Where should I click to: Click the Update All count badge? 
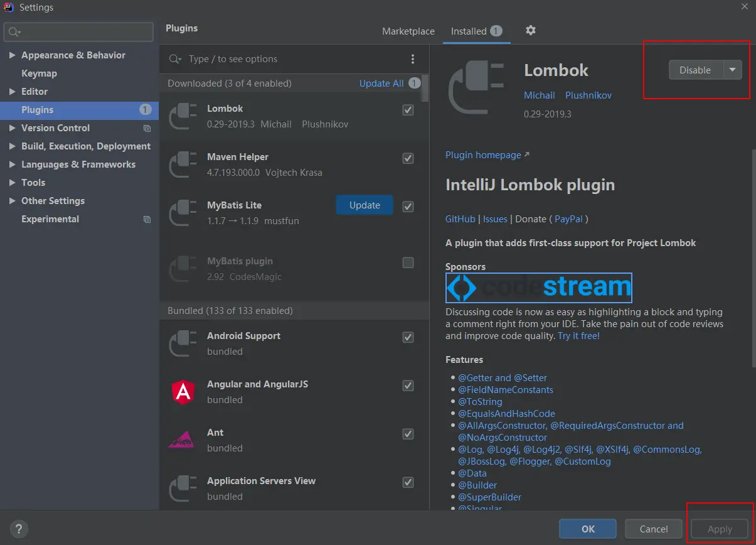(414, 83)
